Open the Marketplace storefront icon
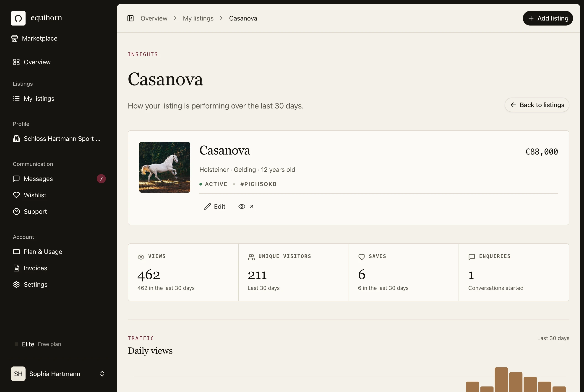The width and height of the screenshot is (584, 392). (x=15, y=38)
